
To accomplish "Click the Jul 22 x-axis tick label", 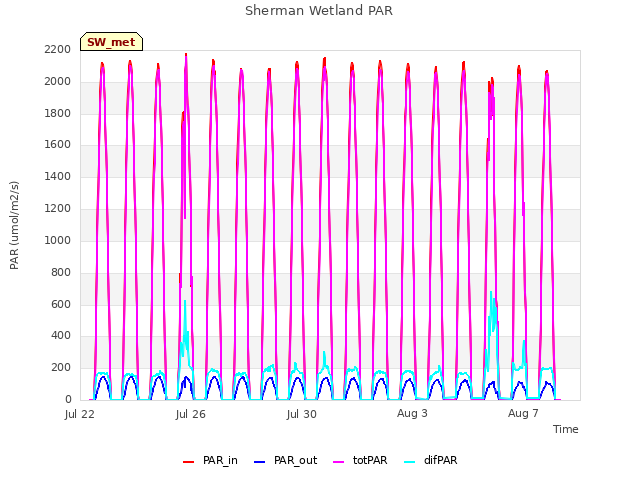I will point(80,414).
